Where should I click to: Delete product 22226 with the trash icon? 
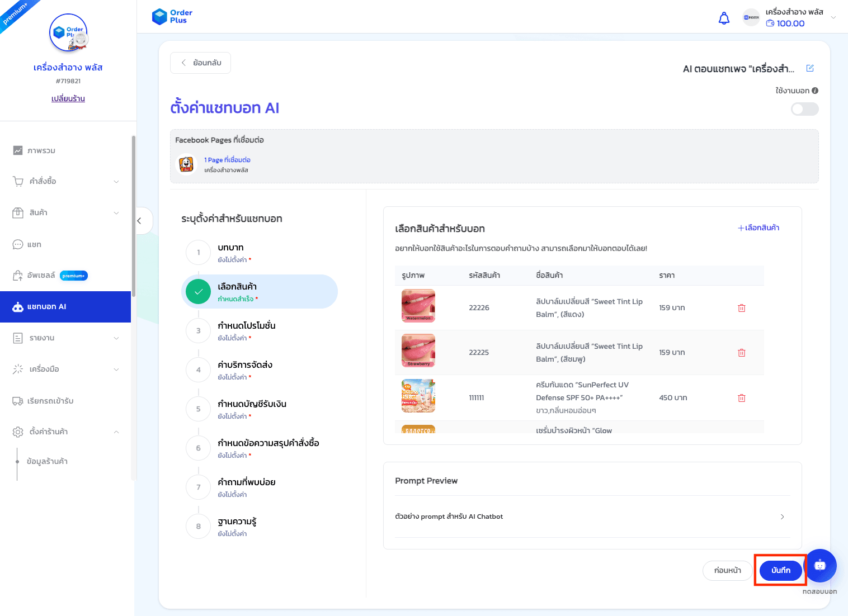tap(742, 307)
